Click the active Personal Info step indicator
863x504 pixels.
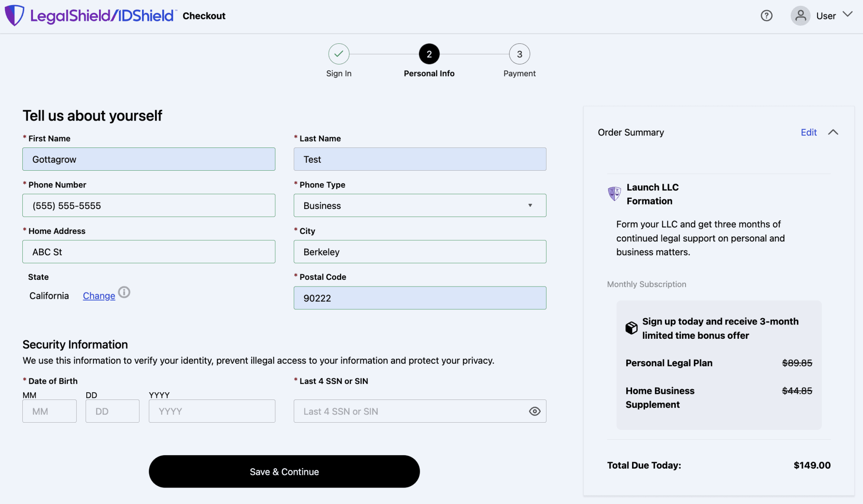(429, 54)
